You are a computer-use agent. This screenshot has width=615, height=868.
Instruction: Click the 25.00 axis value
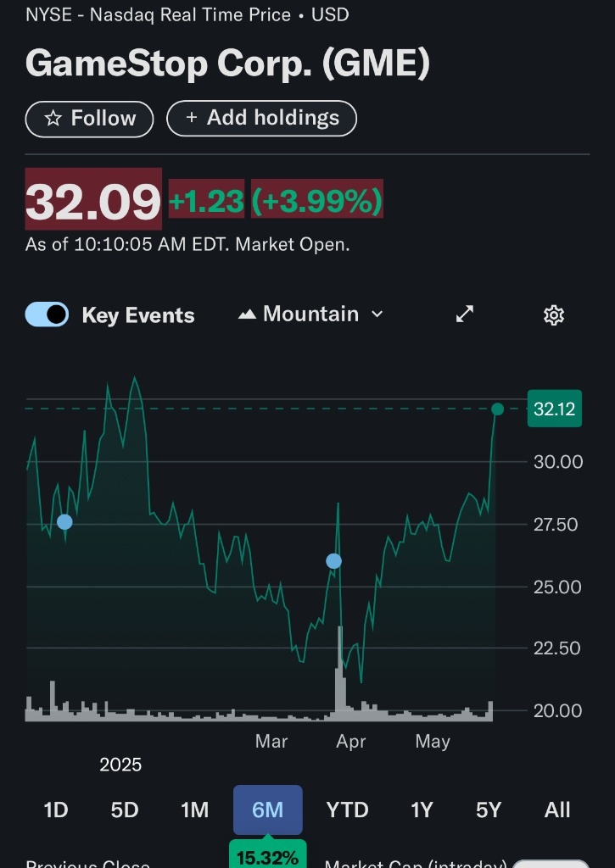(557, 587)
